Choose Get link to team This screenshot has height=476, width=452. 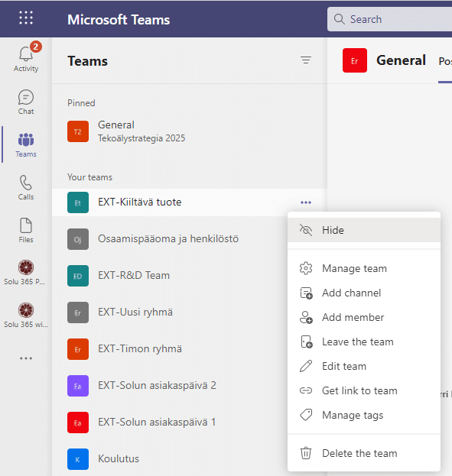[x=364, y=390]
